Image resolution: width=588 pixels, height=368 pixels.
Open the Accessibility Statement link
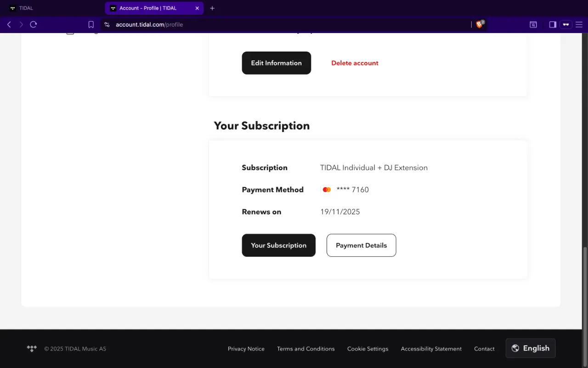coord(431,349)
